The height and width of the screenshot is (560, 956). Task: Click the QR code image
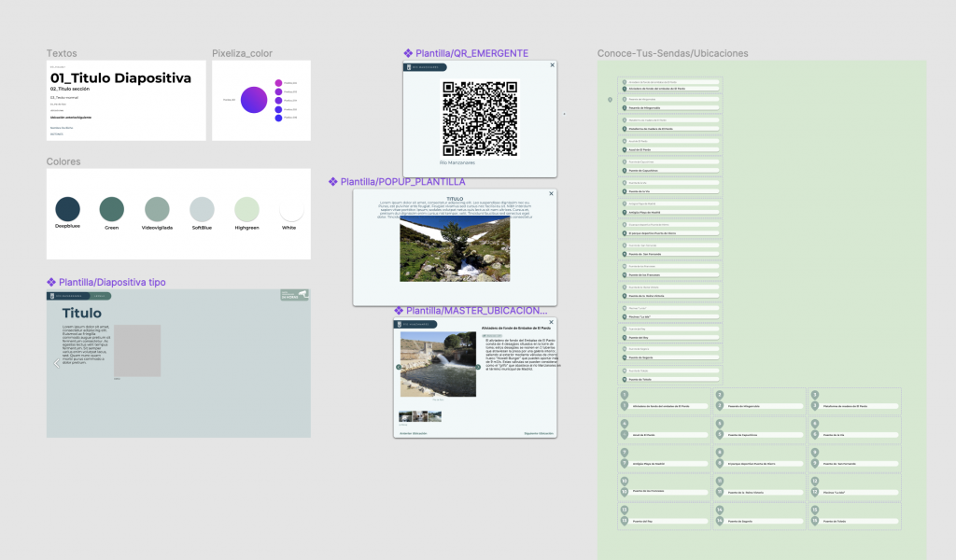tap(479, 119)
